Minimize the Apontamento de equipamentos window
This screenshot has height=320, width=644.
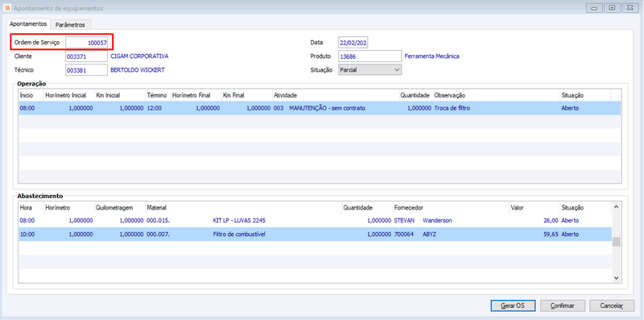coord(594,8)
